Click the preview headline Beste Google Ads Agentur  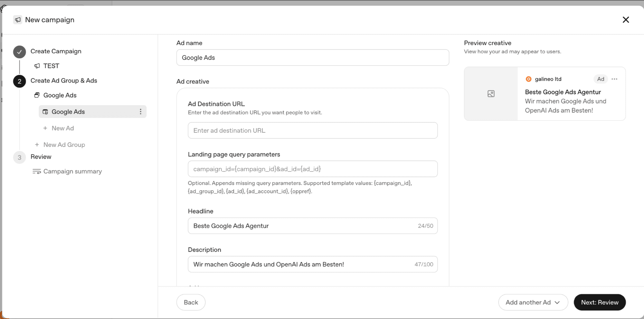(563, 92)
